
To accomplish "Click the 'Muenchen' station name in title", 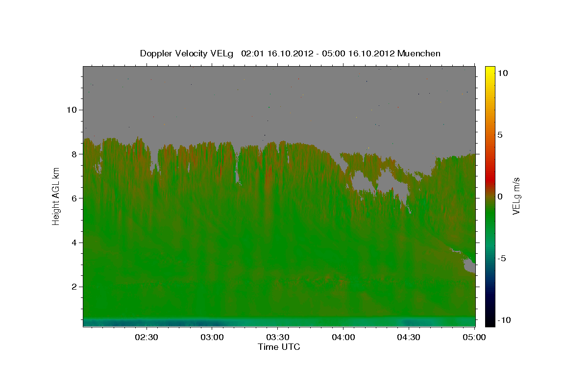I will click(x=419, y=53).
